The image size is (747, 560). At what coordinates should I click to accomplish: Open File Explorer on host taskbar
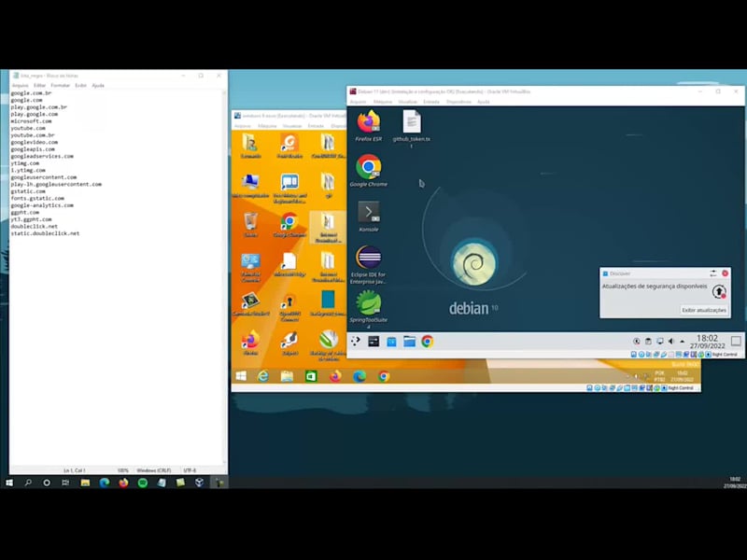[85, 483]
